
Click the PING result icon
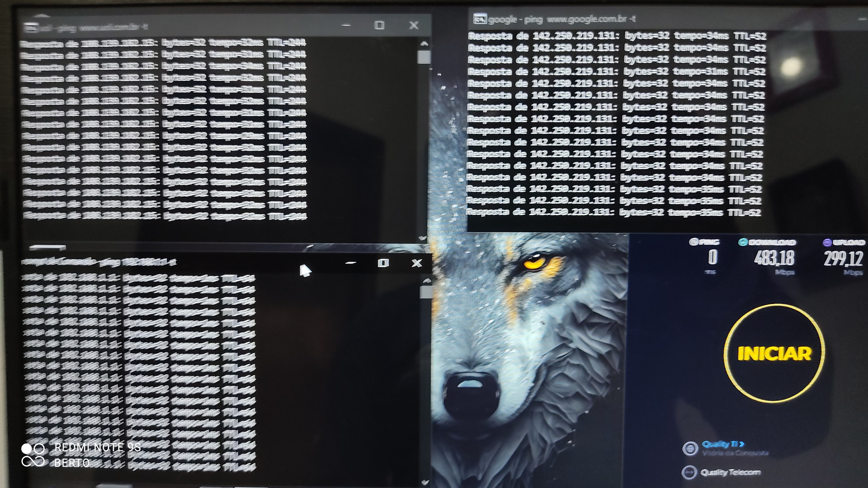click(693, 242)
